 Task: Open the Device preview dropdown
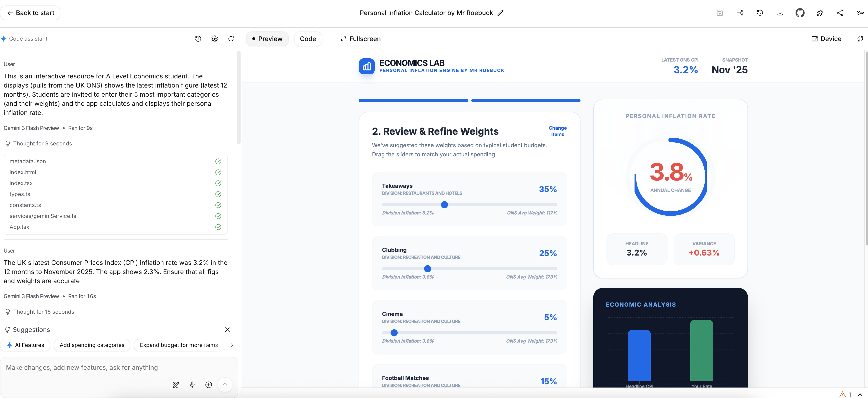click(826, 39)
